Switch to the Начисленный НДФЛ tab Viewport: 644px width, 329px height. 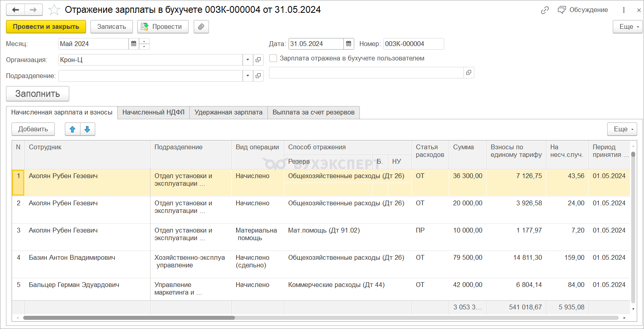(153, 112)
